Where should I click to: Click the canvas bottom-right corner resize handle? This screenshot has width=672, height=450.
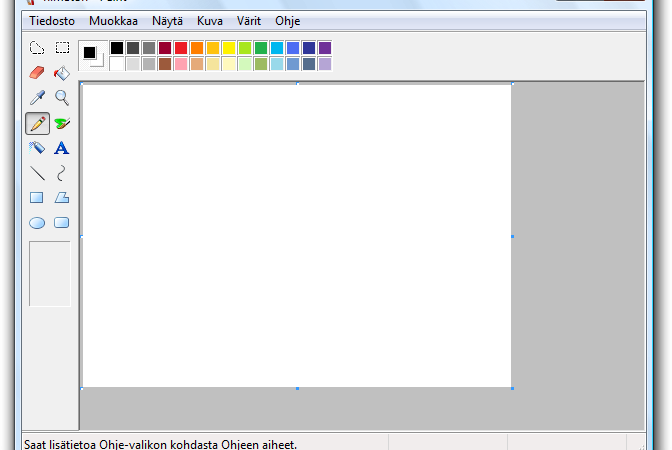coord(513,388)
